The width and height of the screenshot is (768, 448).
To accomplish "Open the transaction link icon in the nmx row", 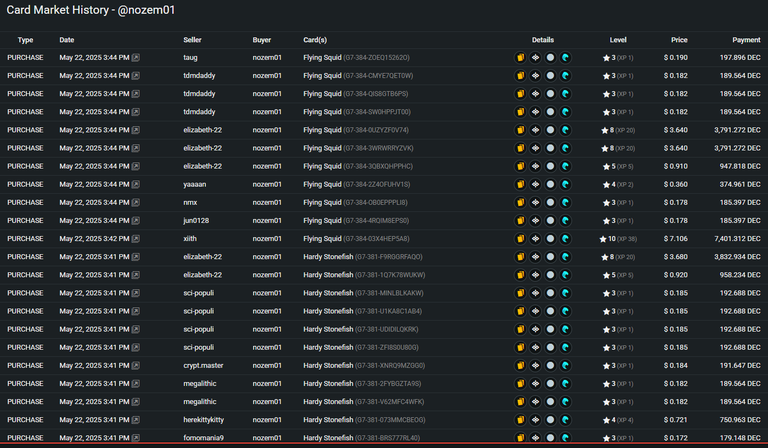I will 136,203.
